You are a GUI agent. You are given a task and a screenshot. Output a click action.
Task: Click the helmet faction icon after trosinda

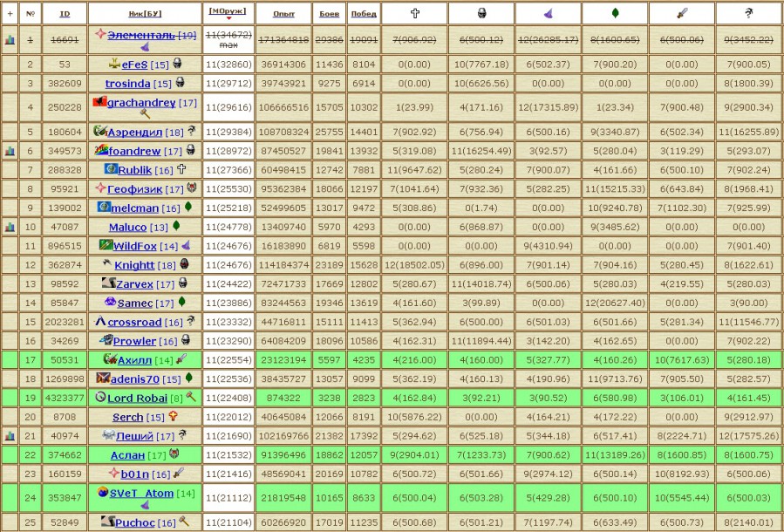pos(180,83)
